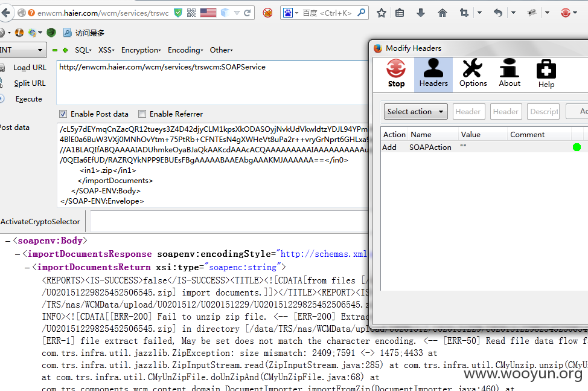
Task: Open dropdown arrow next to crop icon
Action: pos(479,13)
